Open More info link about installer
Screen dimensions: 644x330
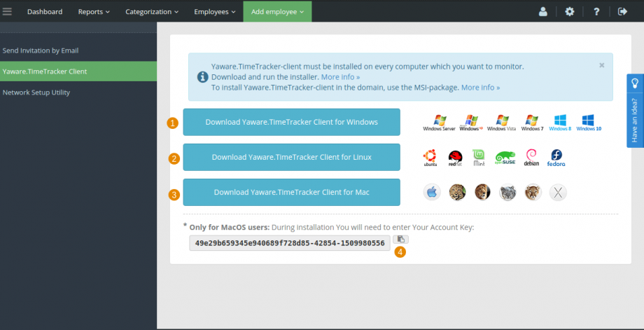pyautogui.click(x=340, y=77)
